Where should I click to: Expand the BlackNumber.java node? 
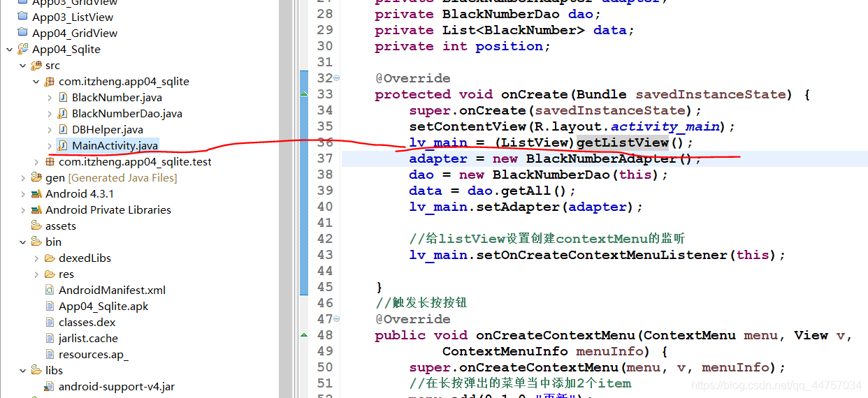[x=49, y=97]
